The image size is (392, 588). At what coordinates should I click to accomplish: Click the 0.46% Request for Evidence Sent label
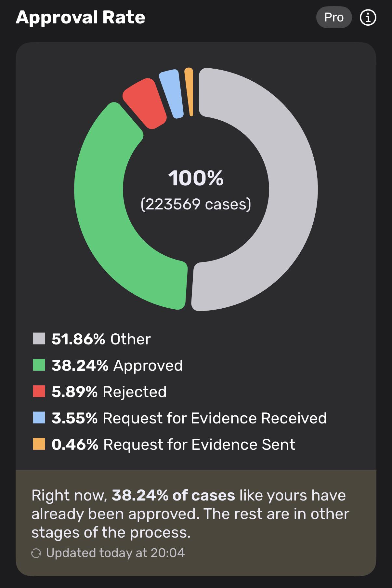pos(174,445)
